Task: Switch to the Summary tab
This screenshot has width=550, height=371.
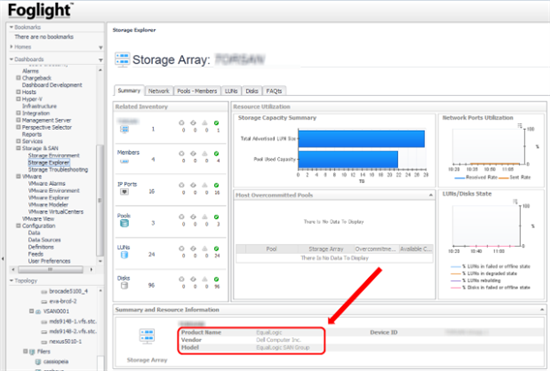Action: click(x=129, y=91)
